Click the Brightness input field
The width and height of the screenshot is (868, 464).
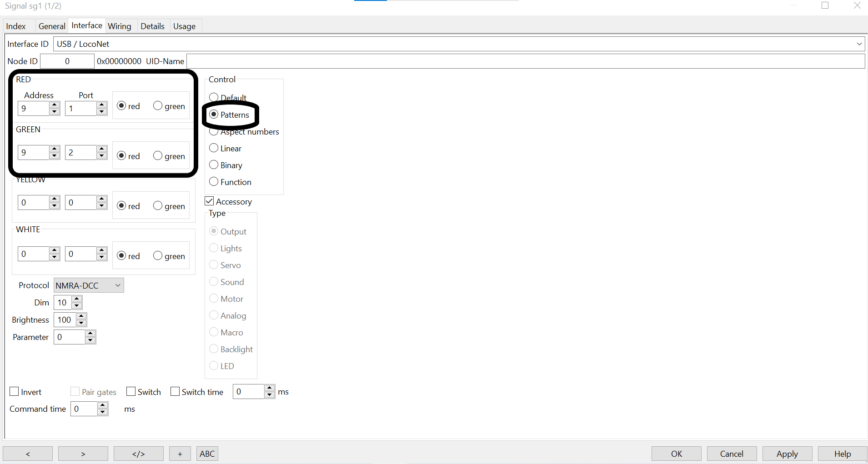[x=65, y=320]
